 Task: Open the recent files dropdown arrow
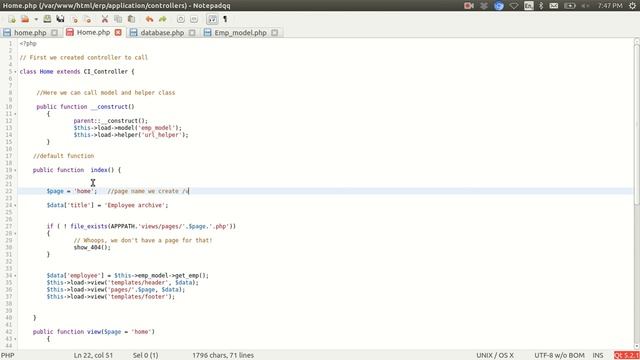point(36,19)
